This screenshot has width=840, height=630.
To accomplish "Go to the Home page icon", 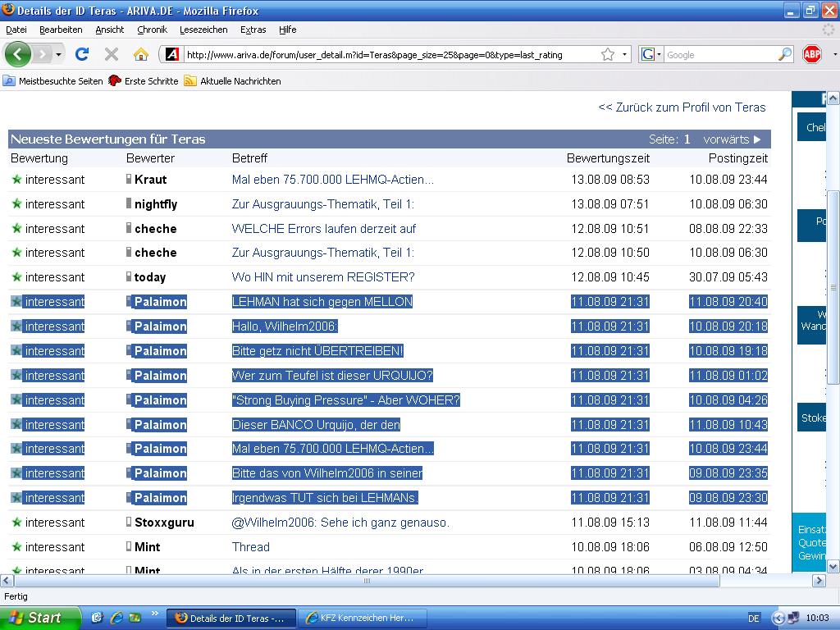I will pyautogui.click(x=141, y=54).
